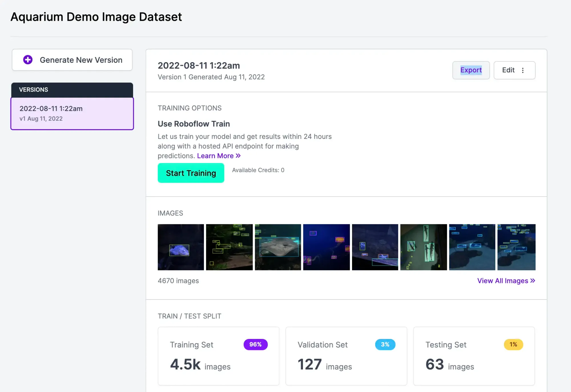571x392 pixels.
Task: Open the second thumbnail with green foliage
Action: tap(229, 247)
